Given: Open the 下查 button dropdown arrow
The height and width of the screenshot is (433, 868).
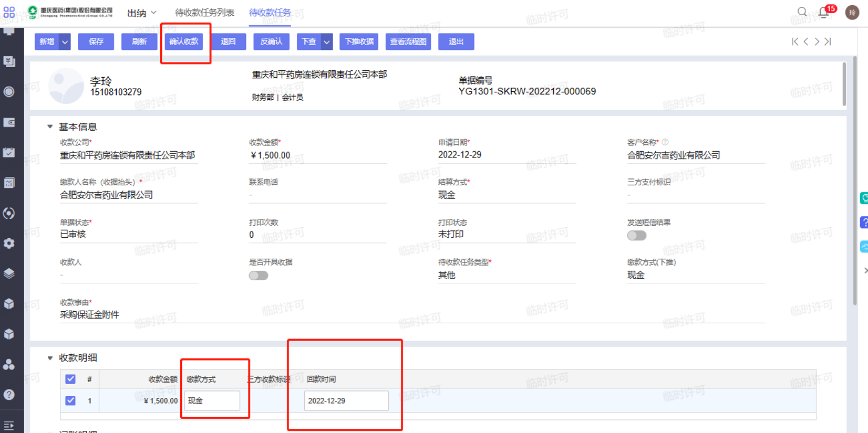Looking at the screenshot, I should (x=327, y=41).
